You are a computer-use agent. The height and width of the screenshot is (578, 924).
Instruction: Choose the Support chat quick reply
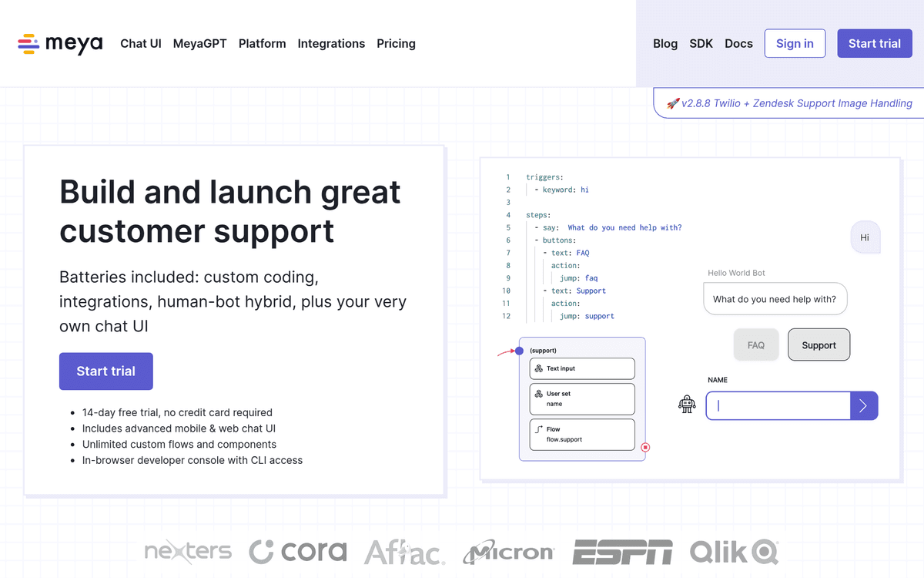coord(819,345)
